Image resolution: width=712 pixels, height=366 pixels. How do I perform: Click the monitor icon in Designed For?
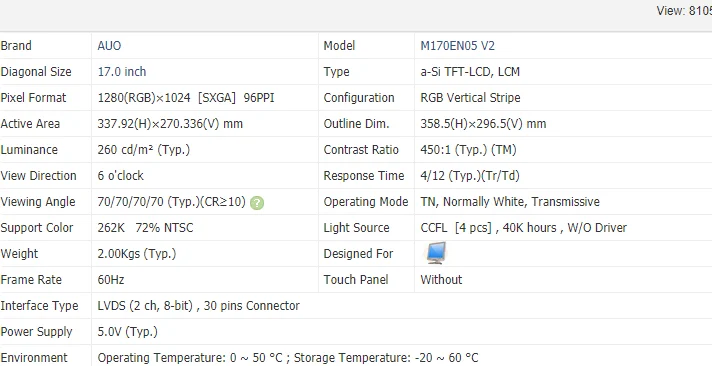[x=436, y=253]
